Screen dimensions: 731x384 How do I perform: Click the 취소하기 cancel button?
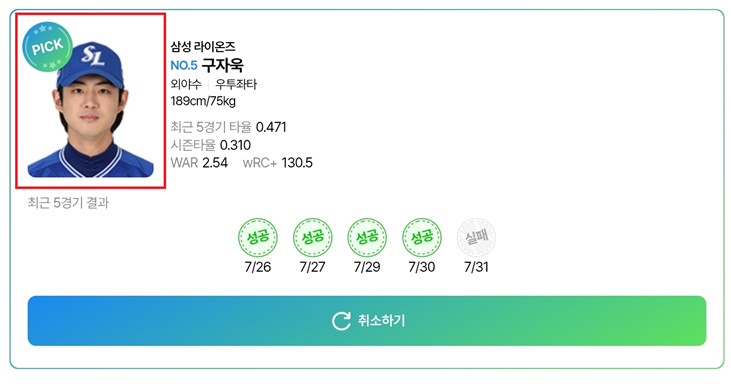click(x=367, y=321)
